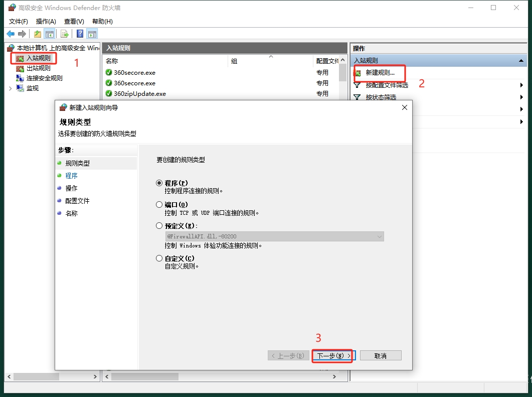The image size is (532, 397).
Task: Click the 配置文件 column header
Action: 326,61
